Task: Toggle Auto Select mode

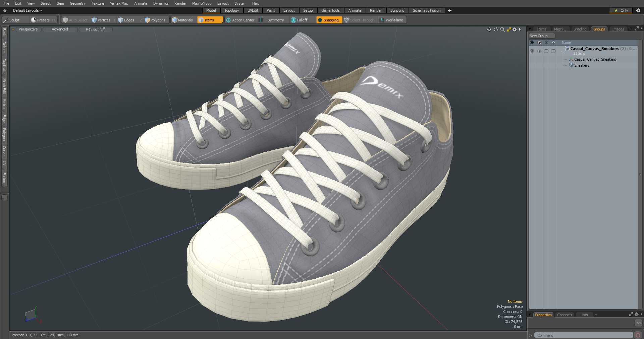Action: pos(75,20)
